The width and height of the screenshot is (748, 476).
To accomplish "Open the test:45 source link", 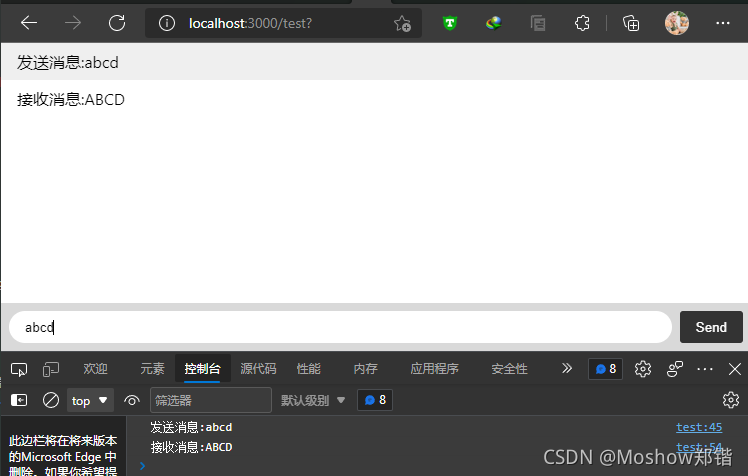I will [x=699, y=427].
